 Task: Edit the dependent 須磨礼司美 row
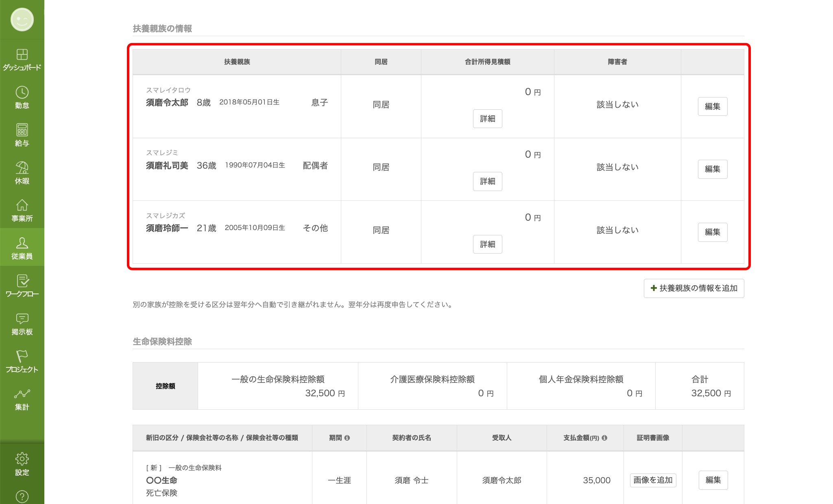pos(712,169)
